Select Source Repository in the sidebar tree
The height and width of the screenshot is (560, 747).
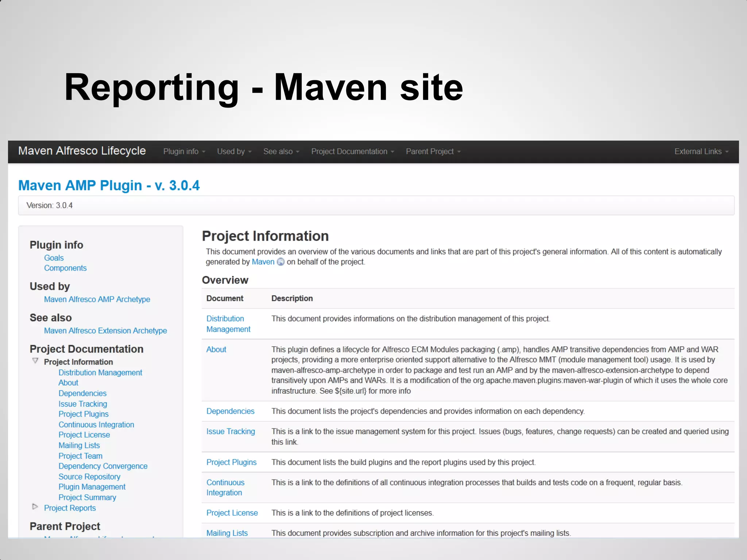[x=89, y=477]
